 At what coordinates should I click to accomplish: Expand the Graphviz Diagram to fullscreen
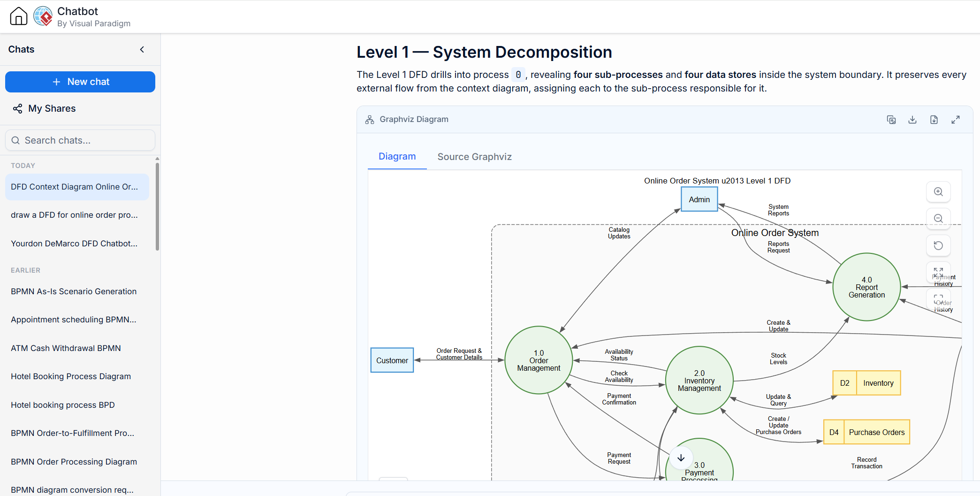pos(956,120)
